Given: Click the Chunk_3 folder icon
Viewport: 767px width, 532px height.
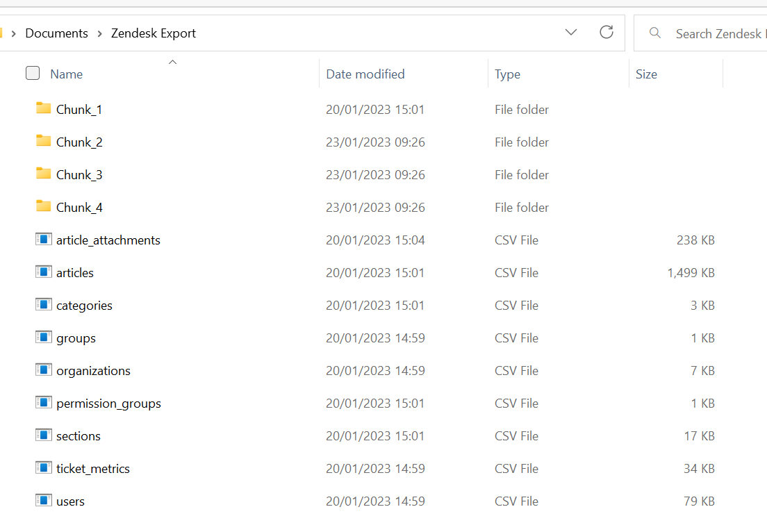Looking at the screenshot, I should click(44, 174).
